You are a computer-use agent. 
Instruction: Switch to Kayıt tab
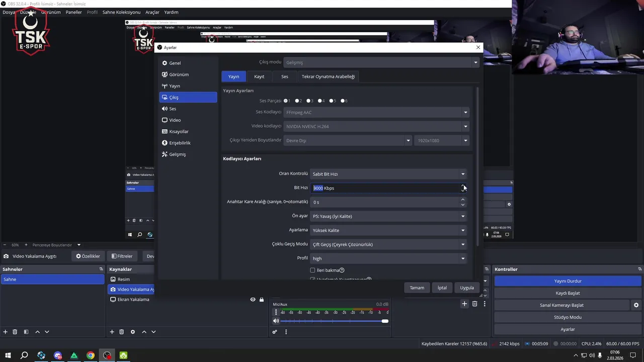click(259, 76)
